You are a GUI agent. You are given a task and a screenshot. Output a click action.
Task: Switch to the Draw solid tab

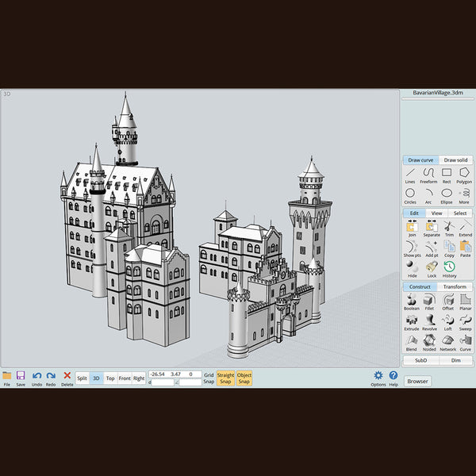coord(455,160)
